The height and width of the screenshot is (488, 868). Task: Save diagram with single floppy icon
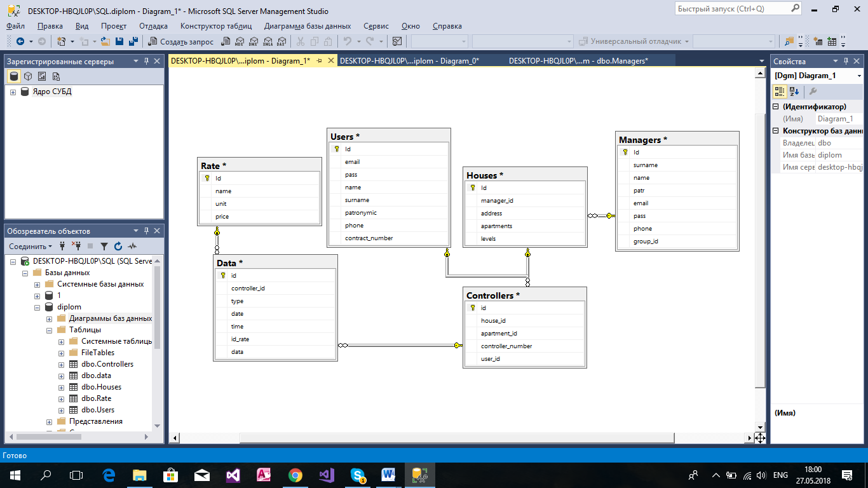[x=119, y=41]
